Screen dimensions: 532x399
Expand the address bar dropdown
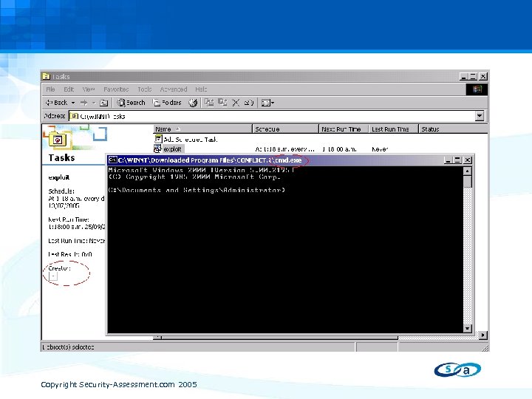coord(480,117)
